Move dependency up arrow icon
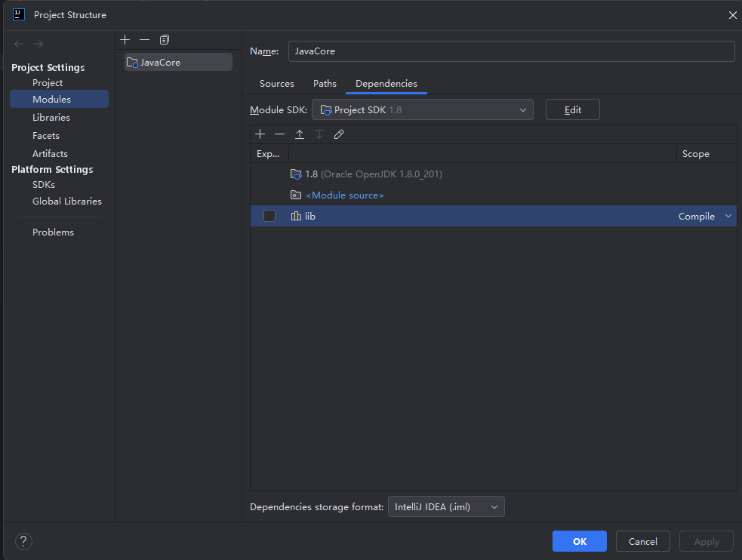This screenshot has width=742, height=560. pyautogui.click(x=300, y=134)
